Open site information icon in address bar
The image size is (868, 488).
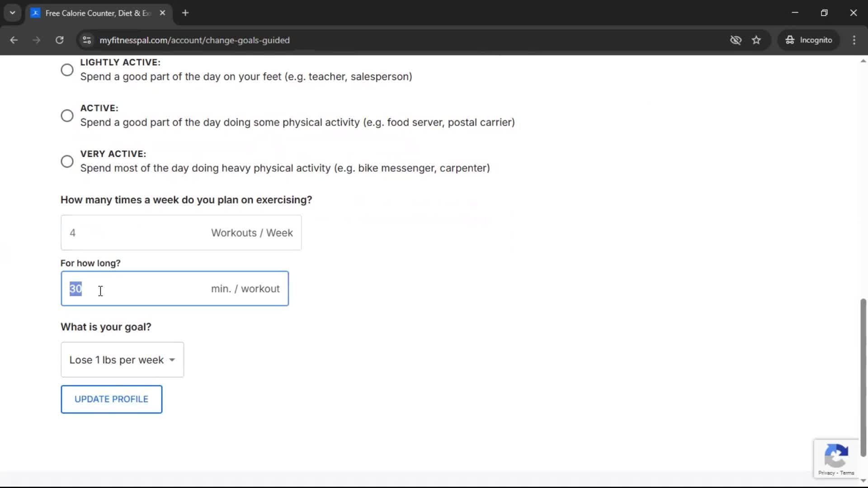tap(87, 40)
